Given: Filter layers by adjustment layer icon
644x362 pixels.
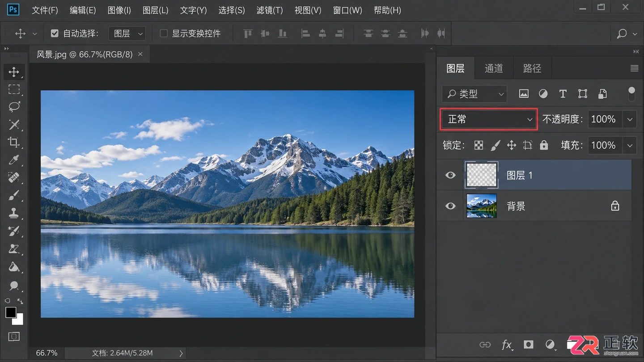Looking at the screenshot, I should pyautogui.click(x=543, y=94).
